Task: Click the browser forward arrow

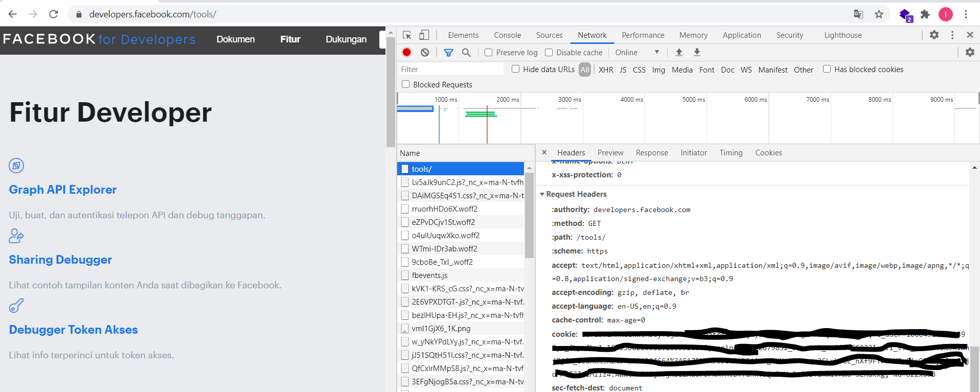Action: (33, 14)
